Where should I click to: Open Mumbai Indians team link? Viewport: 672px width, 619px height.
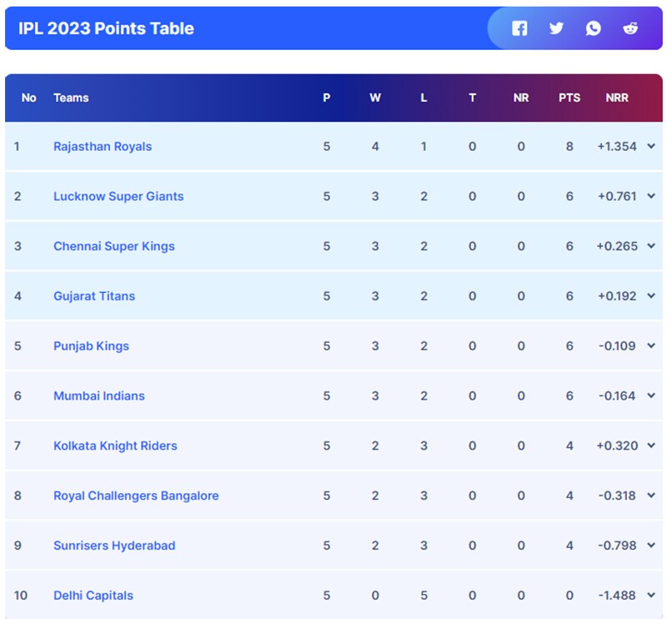(99, 396)
